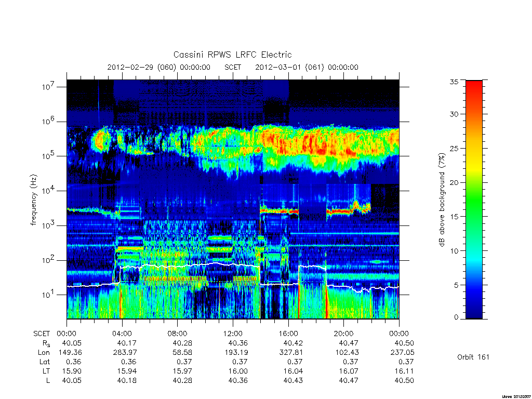Click the title 'Cassini RPWS LRFC Electric'
The image size is (532, 399).
(x=232, y=55)
